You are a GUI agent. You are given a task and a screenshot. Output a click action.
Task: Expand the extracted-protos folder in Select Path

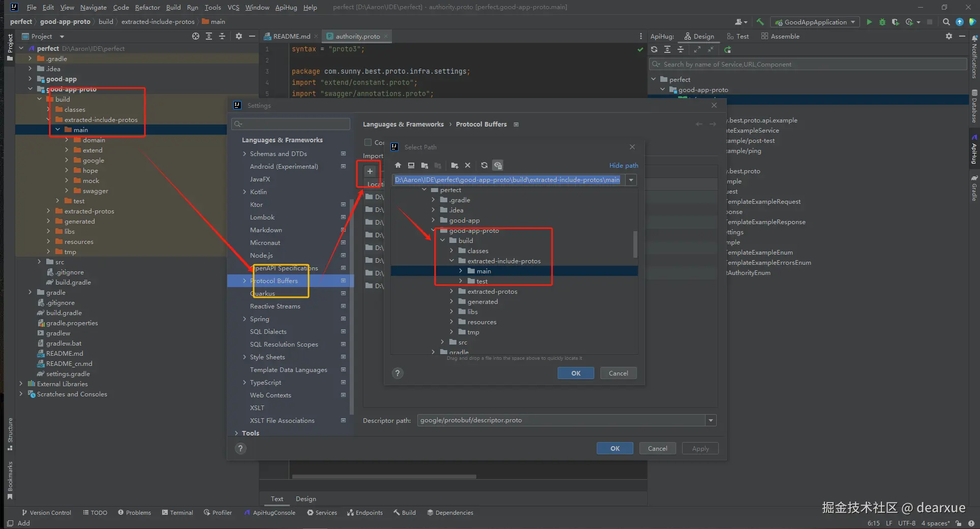451,291
